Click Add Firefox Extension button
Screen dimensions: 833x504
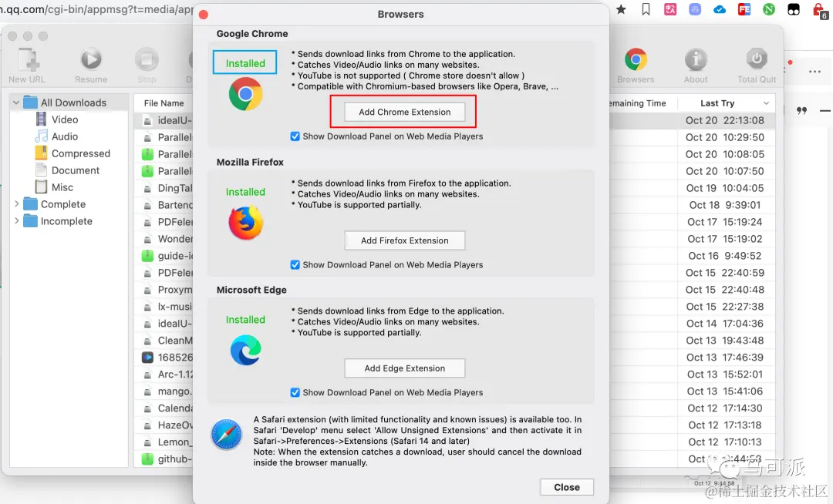point(405,240)
